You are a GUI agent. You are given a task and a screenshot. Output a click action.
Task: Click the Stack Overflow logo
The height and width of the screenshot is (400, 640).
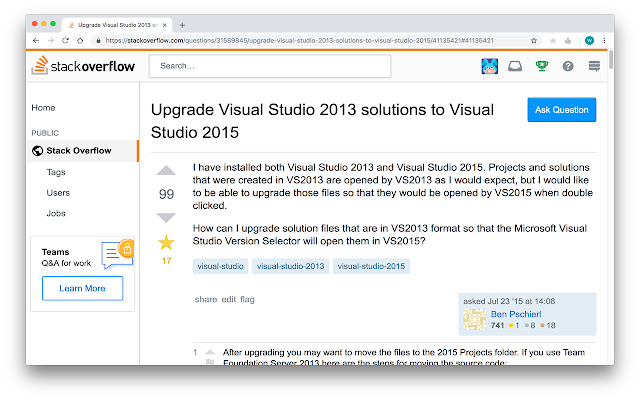click(x=83, y=66)
